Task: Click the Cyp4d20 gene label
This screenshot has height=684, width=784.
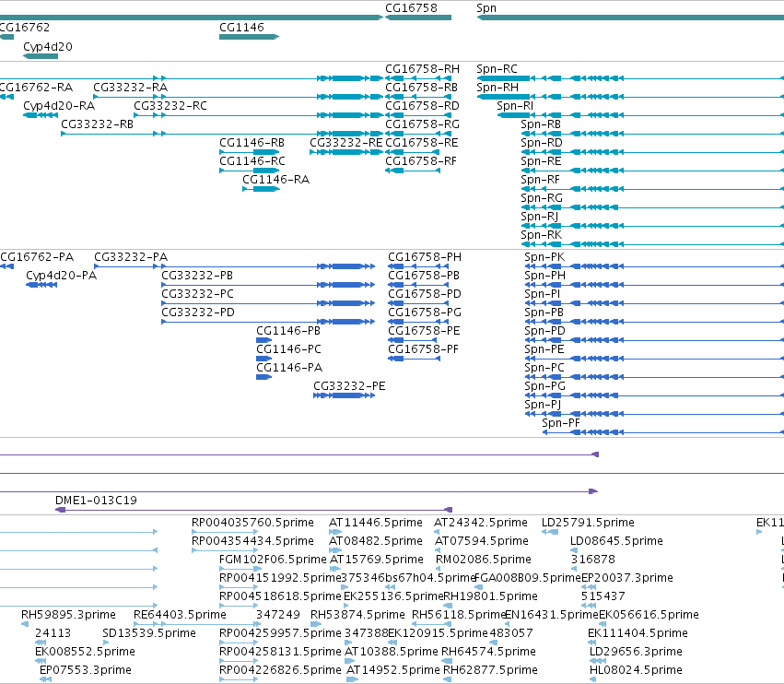Action: [x=48, y=46]
